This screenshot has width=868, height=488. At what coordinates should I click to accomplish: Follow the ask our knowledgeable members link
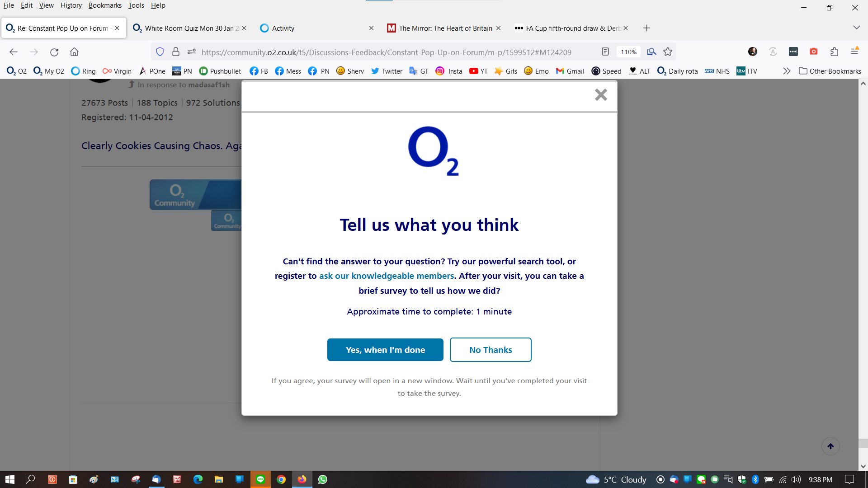[x=386, y=276]
